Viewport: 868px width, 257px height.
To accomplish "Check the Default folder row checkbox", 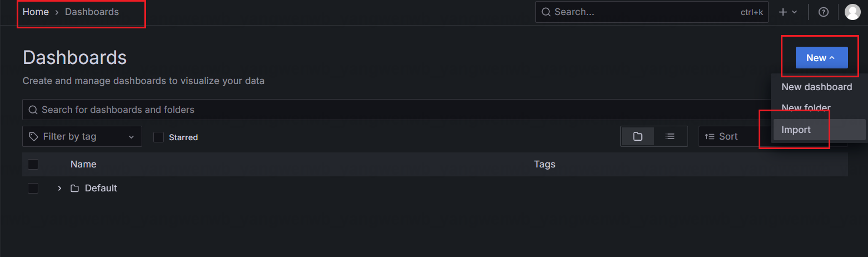I will [x=33, y=188].
